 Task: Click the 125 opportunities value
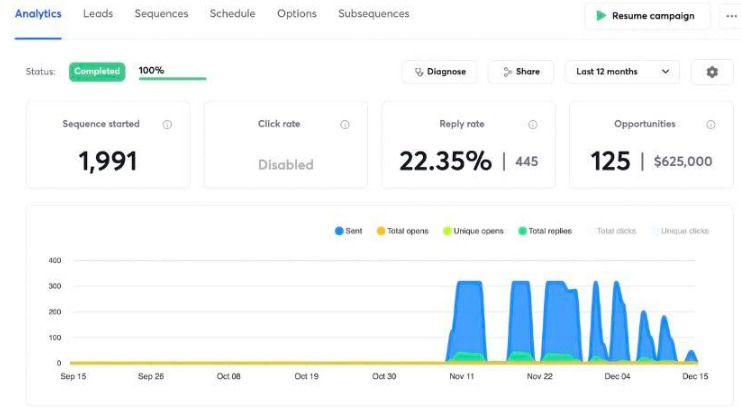[610, 161]
